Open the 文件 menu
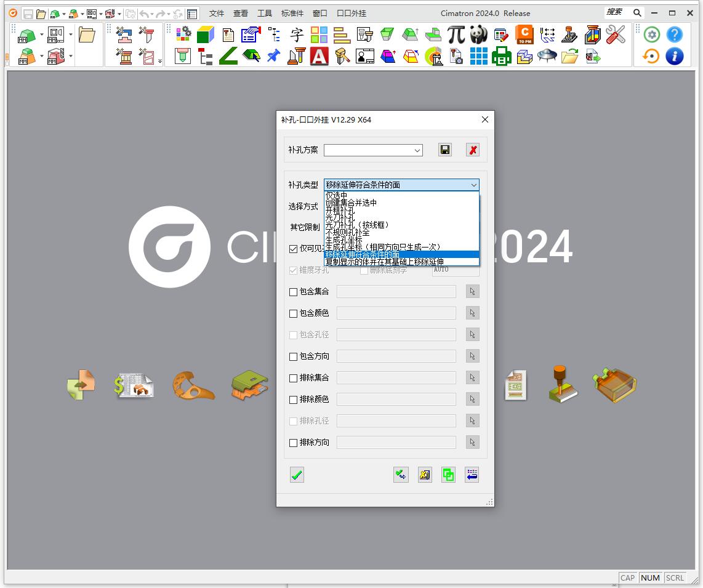Screen dimensions: 703x588 click(x=217, y=13)
